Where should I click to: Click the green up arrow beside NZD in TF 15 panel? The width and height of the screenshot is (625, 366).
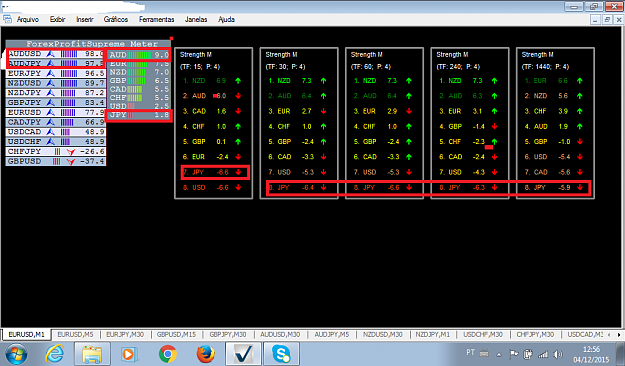click(x=238, y=81)
